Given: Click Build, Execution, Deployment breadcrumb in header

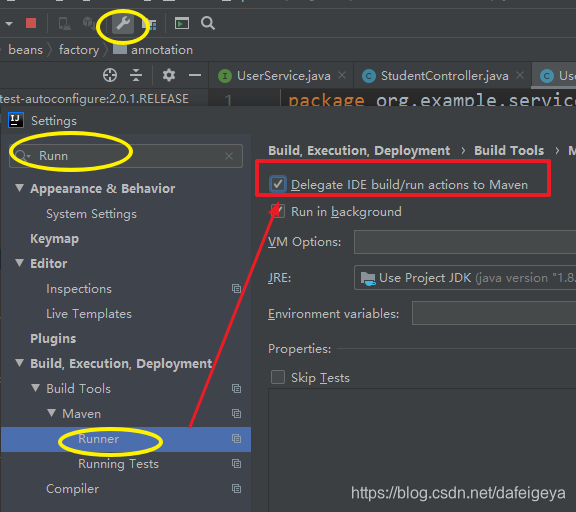Looking at the screenshot, I should [x=359, y=151].
